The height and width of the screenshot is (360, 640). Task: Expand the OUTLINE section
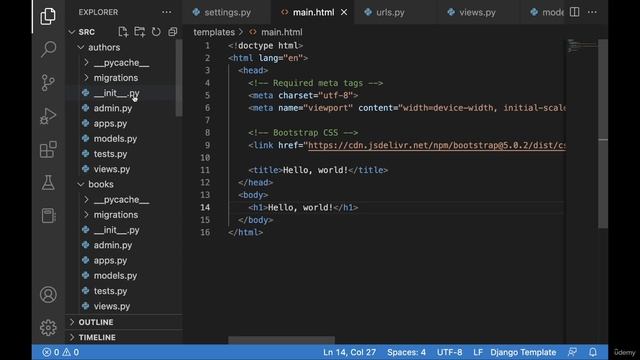tap(124, 322)
